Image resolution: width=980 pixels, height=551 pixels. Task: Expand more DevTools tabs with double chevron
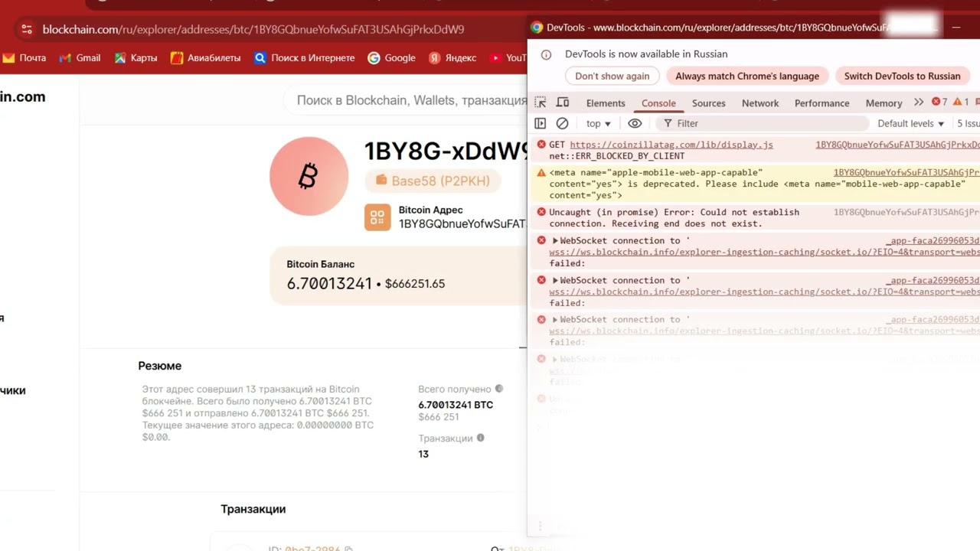click(x=919, y=103)
